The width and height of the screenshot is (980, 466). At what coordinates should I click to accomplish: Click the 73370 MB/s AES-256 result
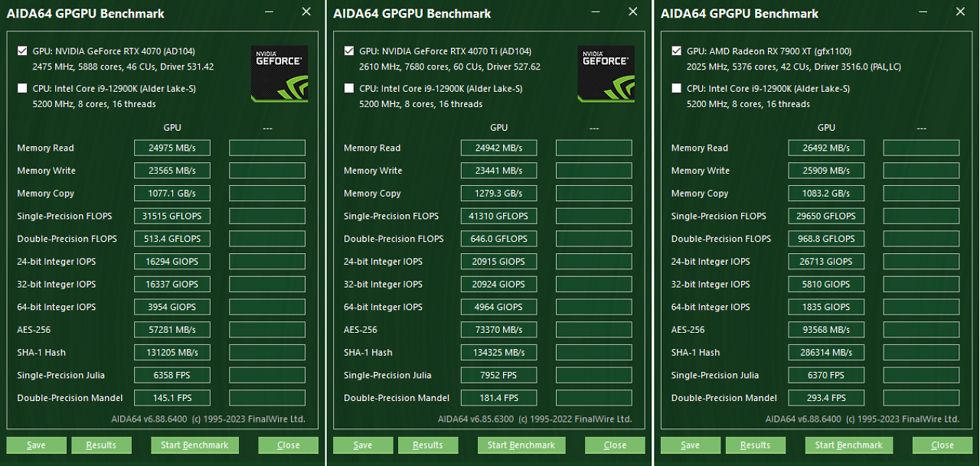pos(499,330)
